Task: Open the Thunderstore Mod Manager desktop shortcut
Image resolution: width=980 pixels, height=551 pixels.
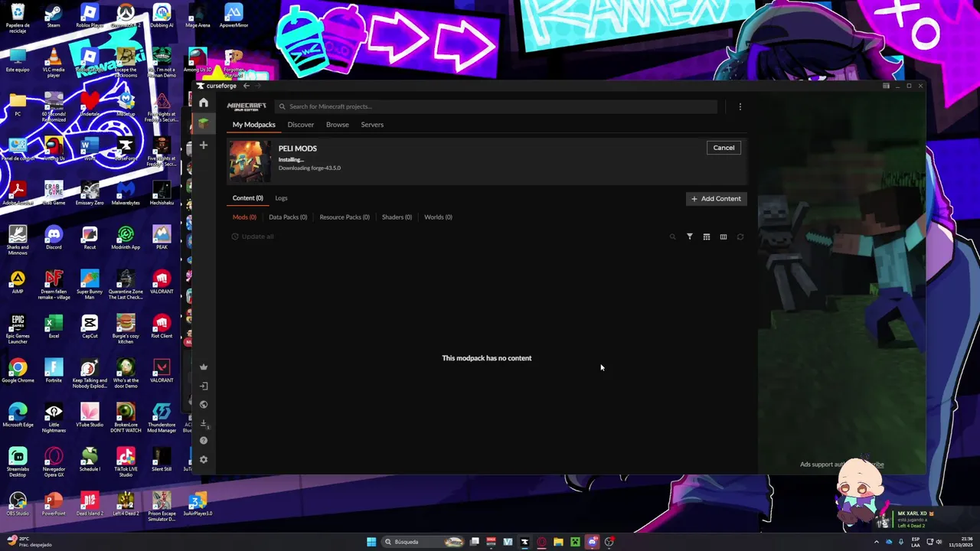Action: 162,418
